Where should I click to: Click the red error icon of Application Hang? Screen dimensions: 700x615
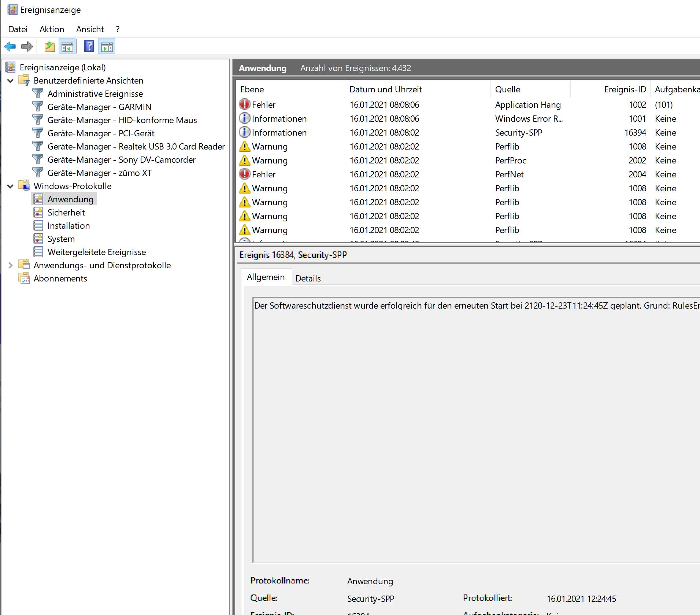click(x=244, y=104)
